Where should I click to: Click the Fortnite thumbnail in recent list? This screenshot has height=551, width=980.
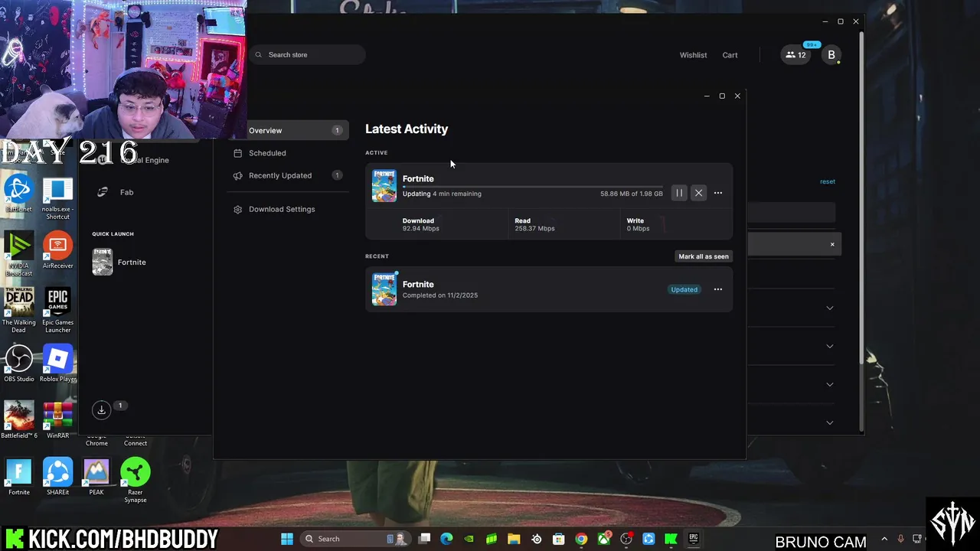pos(384,289)
